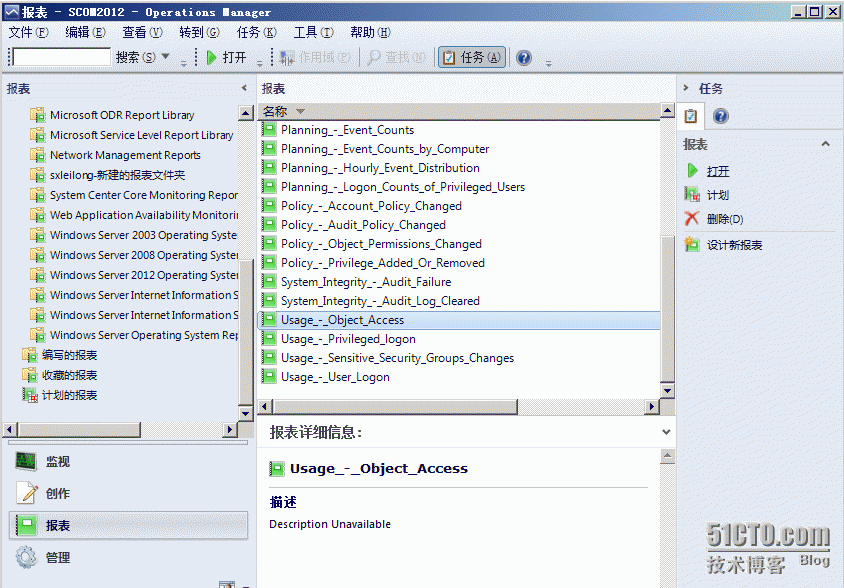This screenshot has width=844, height=588.
Task: Open the Help (帮助) menu
Action: coord(370,32)
